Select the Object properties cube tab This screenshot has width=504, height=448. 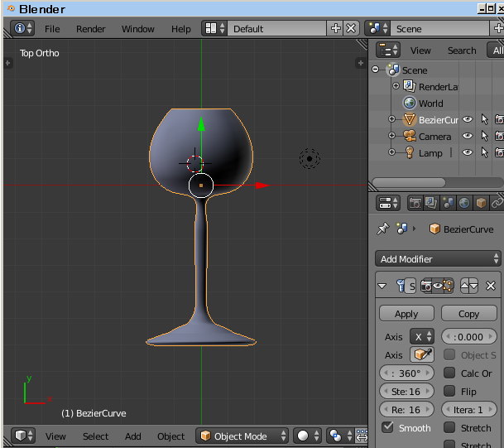click(x=480, y=203)
